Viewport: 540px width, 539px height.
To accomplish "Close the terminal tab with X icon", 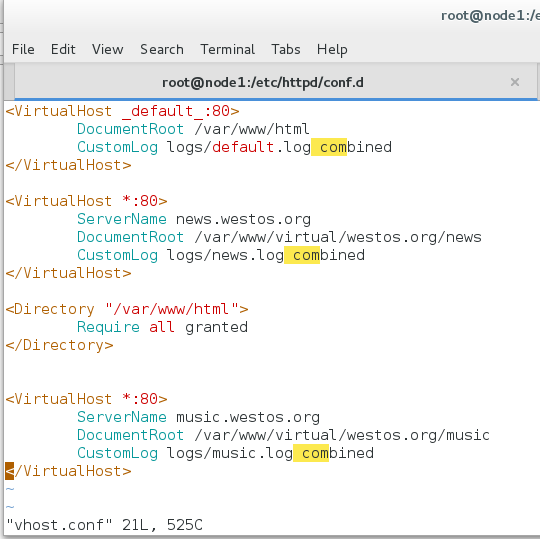I will click(515, 82).
